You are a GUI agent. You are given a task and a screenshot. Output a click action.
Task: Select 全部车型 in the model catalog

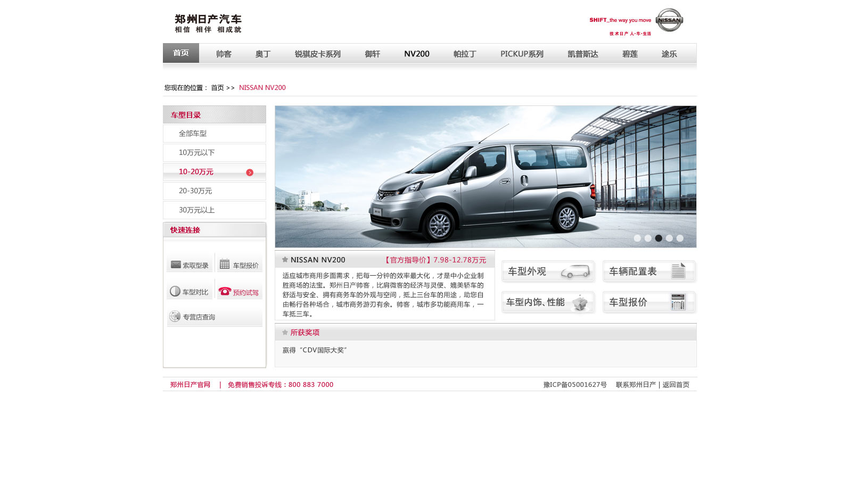pyautogui.click(x=215, y=134)
